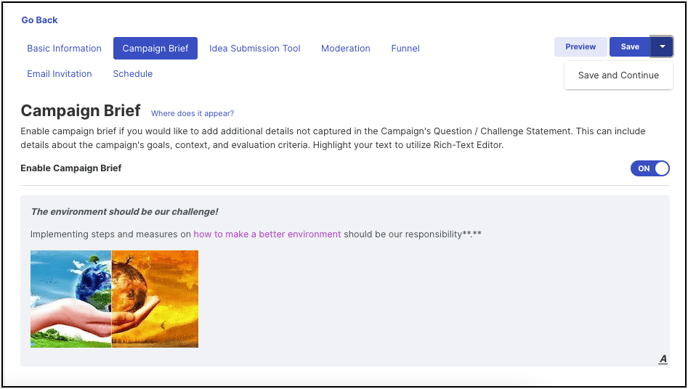Go to the Email Invitation tab
The image size is (688, 389).
(x=60, y=74)
